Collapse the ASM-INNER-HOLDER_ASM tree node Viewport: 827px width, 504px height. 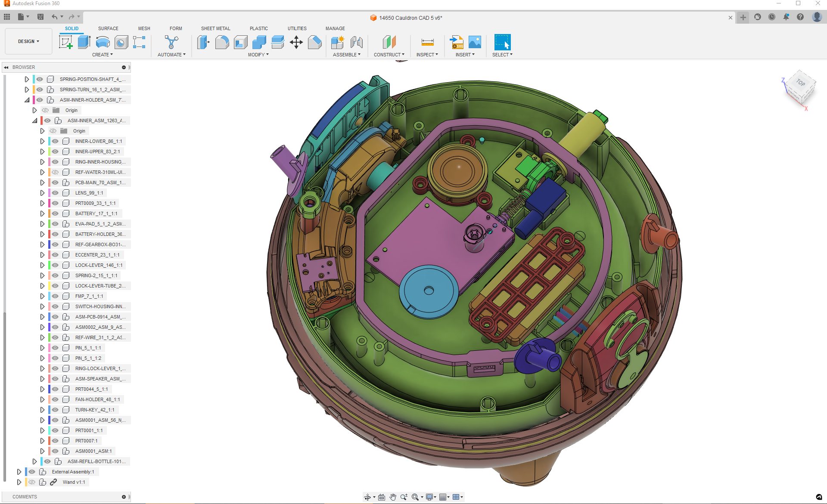(x=27, y=100)
